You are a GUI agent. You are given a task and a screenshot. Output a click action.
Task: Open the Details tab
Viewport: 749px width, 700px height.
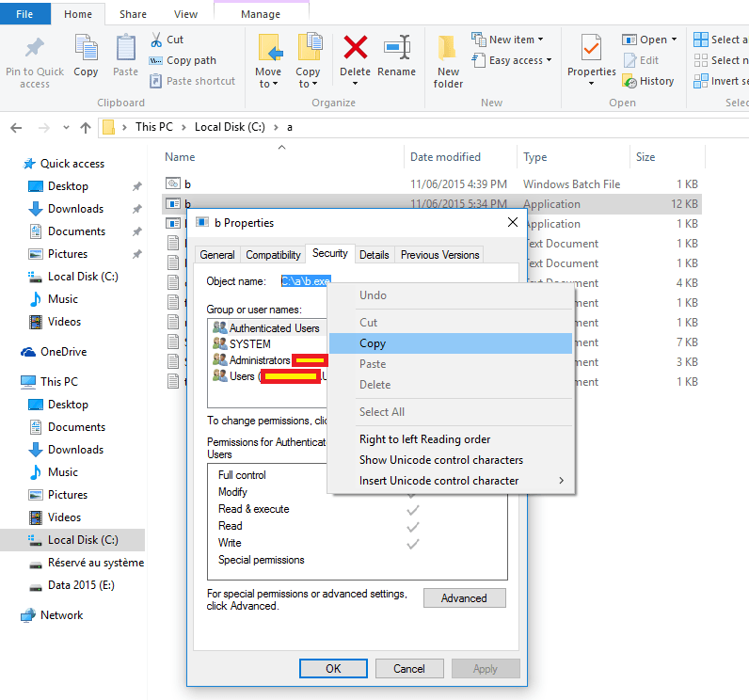[374, 255]
